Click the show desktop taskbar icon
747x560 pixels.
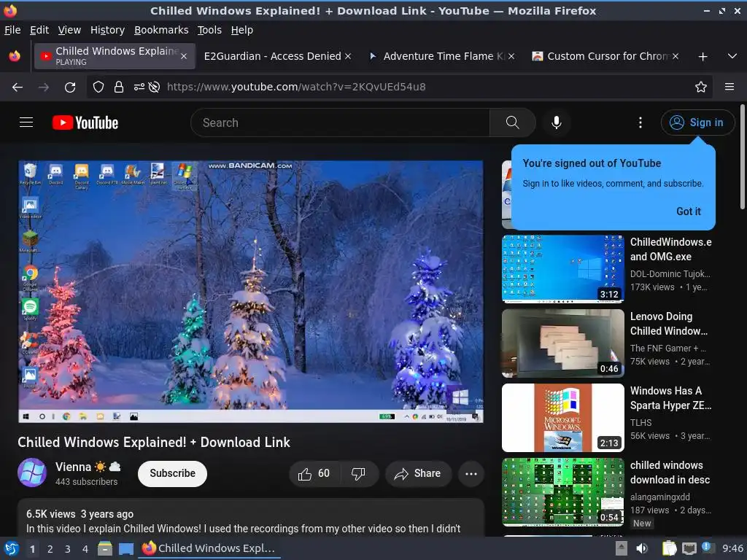point(125,548)
